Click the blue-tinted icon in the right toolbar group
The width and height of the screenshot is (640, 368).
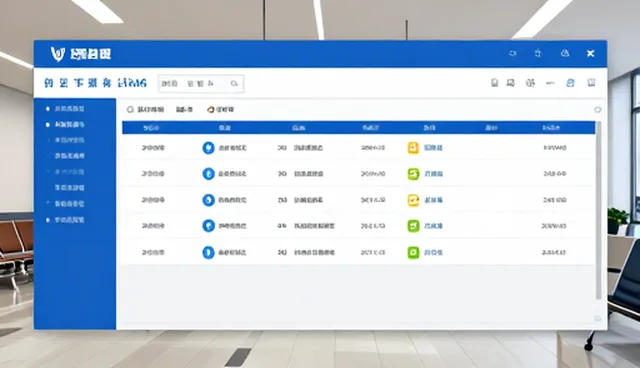click(570, 83)
